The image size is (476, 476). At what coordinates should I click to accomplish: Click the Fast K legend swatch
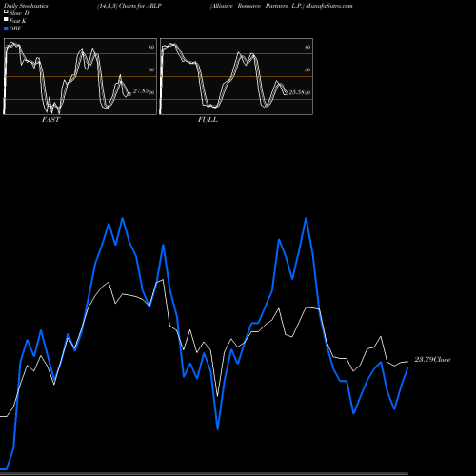tap(6, 19)
